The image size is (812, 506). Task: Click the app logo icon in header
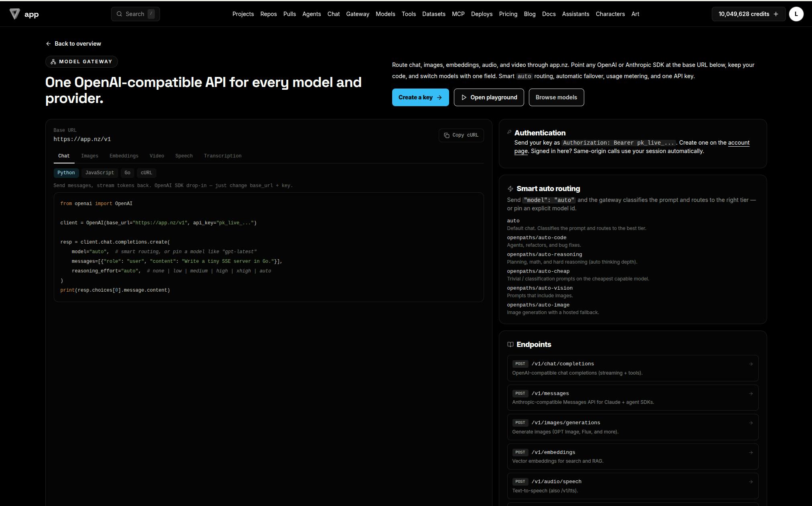click(15, 14)
